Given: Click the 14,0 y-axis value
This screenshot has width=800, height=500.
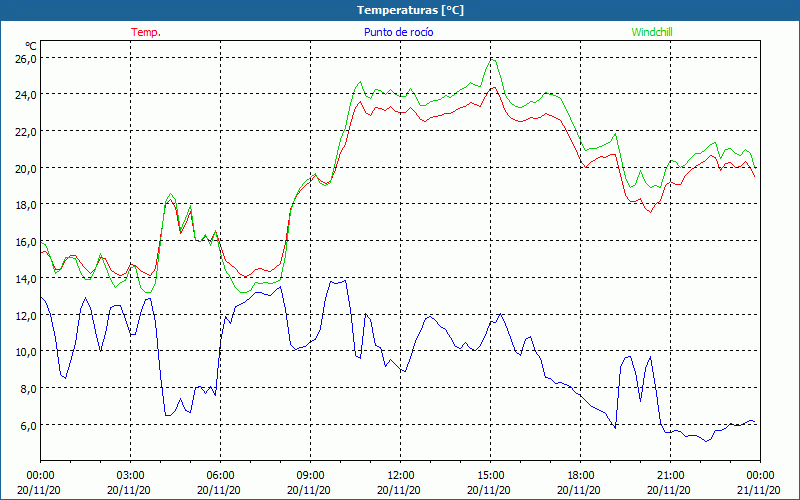Looking at the screenshot, I should [x=26, y=278].
